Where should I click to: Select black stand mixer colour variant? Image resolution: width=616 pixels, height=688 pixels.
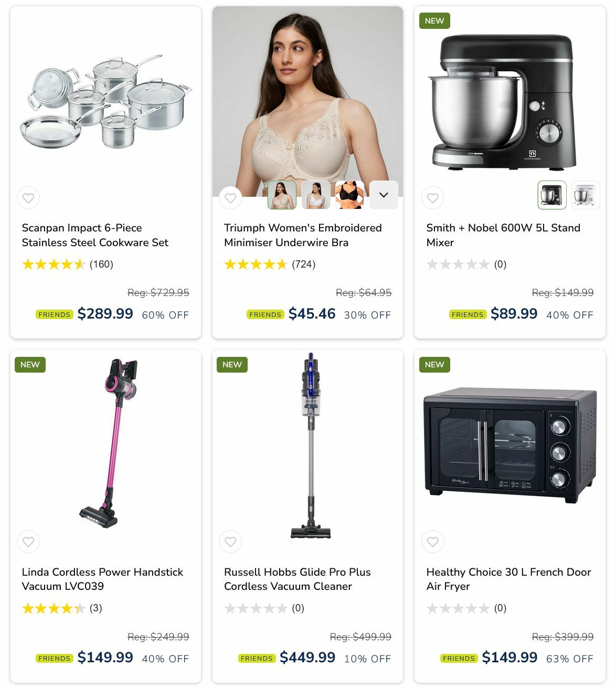coord(552,195)
